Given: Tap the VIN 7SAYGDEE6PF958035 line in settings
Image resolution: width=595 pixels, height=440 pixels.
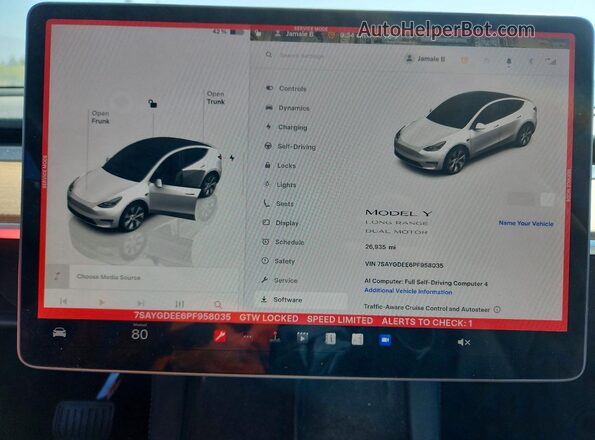Looking at the screenshot, I should click(404, 265).
